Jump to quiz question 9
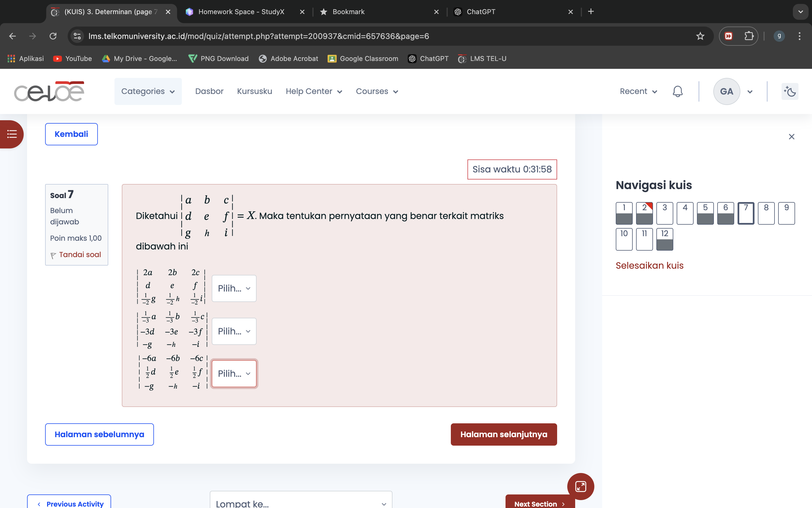 pyautogui.click(x=787, y=213)
